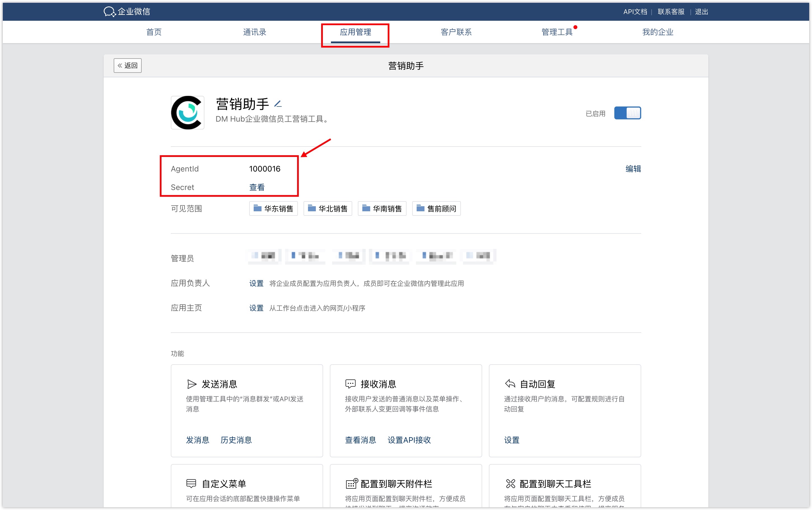
Task: Click the 联系客服 link
Action: coord(671,12)
